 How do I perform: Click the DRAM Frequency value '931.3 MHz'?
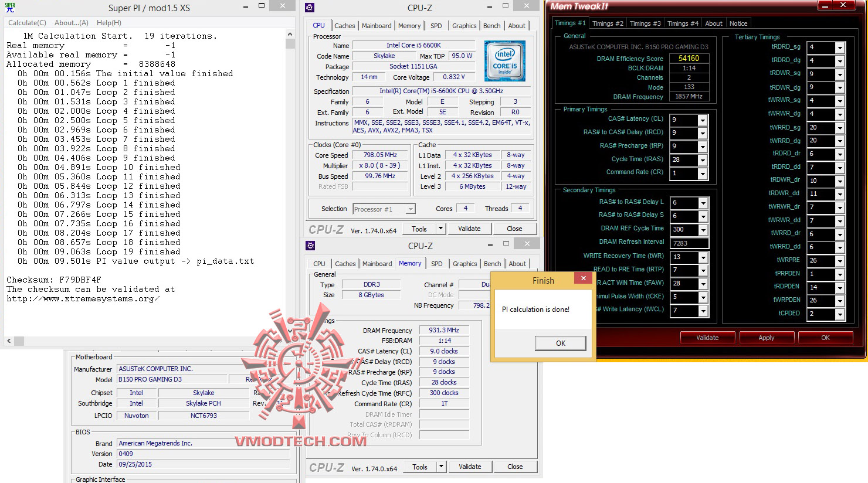point(444,330)
